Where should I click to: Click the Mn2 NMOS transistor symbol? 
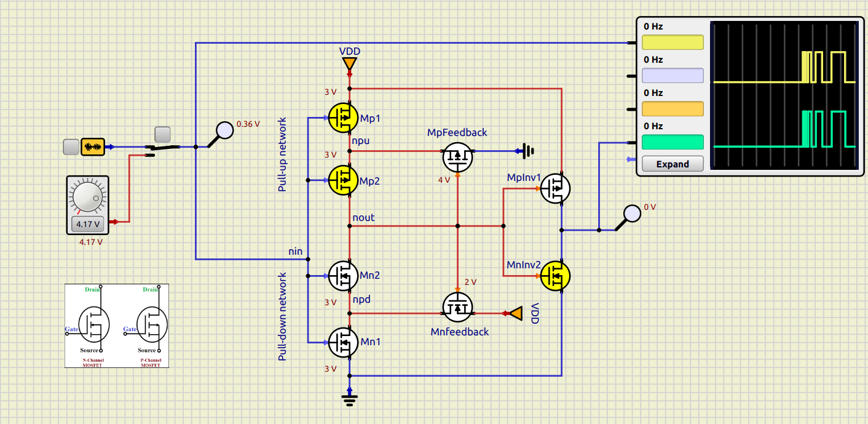344,276
